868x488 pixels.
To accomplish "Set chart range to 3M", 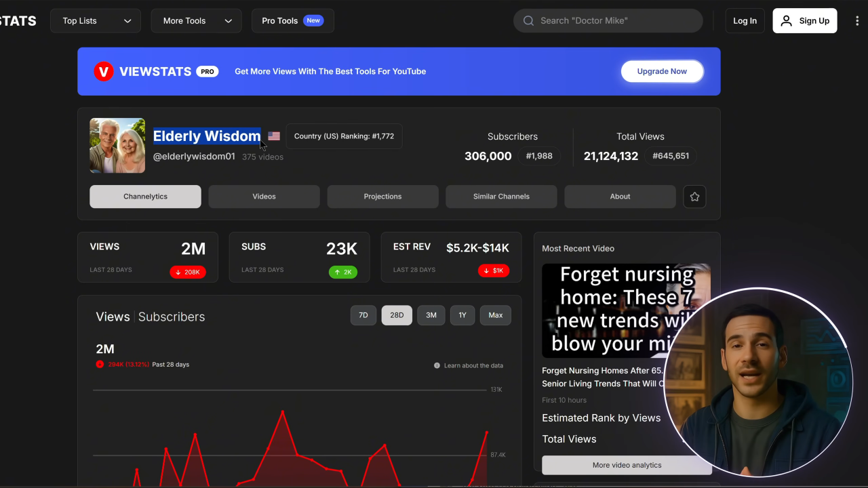I will click(x=431, y=315).
